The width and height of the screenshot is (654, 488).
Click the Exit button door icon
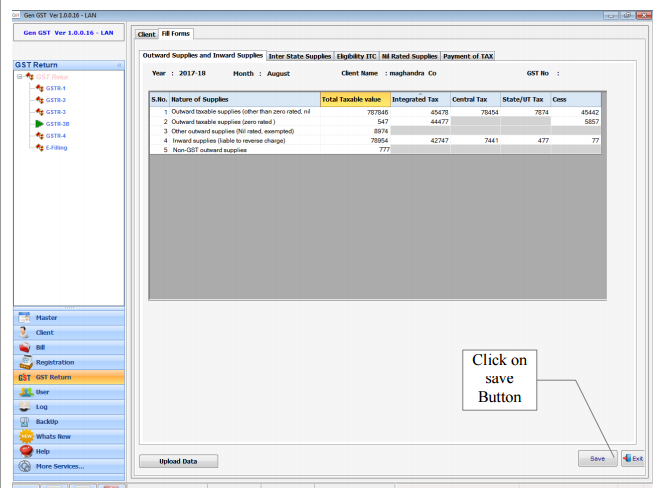coord(627,458)
